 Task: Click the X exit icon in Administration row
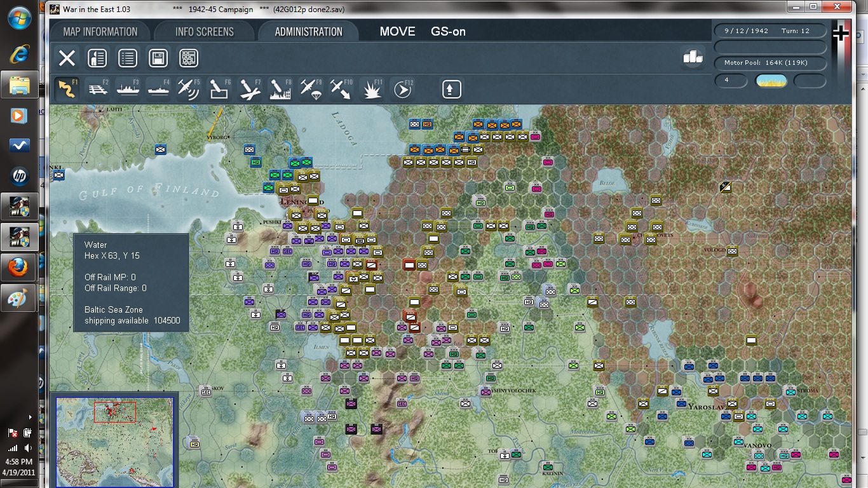click(x=67, y=58)
